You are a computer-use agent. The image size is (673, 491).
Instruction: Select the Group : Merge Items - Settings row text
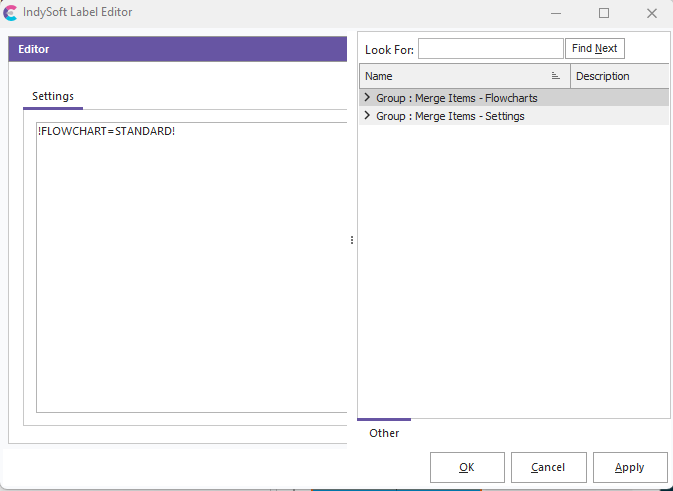click(450, 116)
